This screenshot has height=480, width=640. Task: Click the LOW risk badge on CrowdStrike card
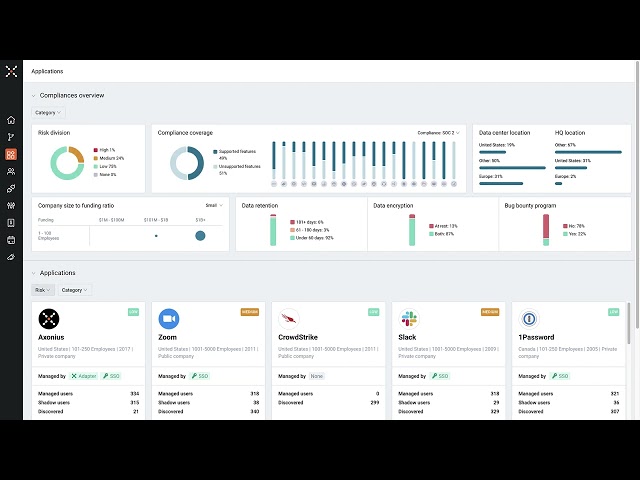click(x=373, y=312)
